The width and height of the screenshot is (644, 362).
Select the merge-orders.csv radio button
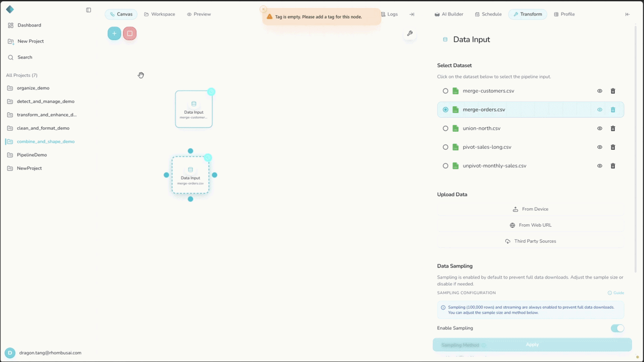point(445,110)
